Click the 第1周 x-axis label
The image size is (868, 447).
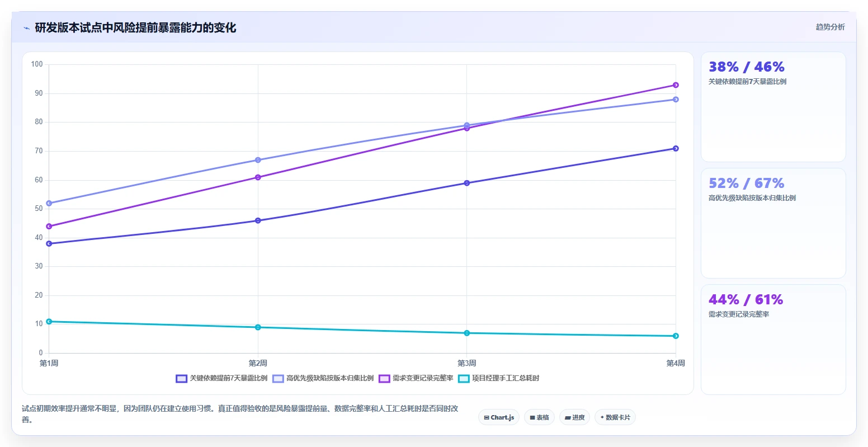49,364
